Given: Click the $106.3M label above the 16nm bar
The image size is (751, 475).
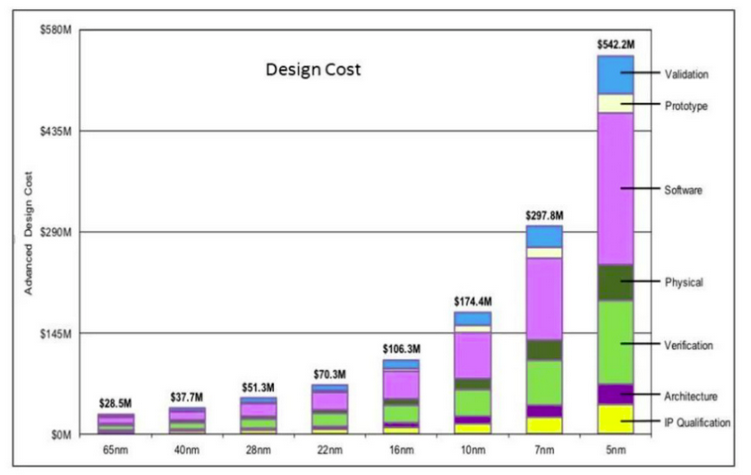Looking at the screenshot, I should coord(402,348).
